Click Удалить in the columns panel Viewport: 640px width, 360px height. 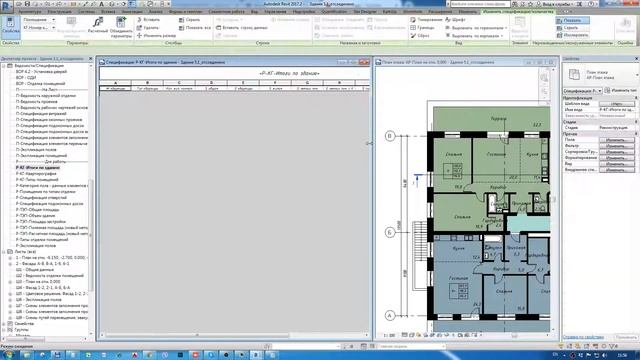(x=148, y=28)
